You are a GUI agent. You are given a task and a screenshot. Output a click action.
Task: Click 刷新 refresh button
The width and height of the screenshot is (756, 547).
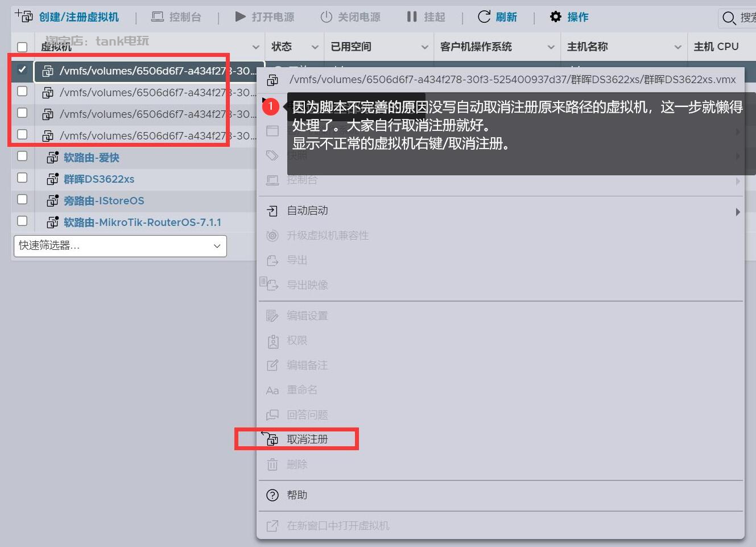[497, 17]
